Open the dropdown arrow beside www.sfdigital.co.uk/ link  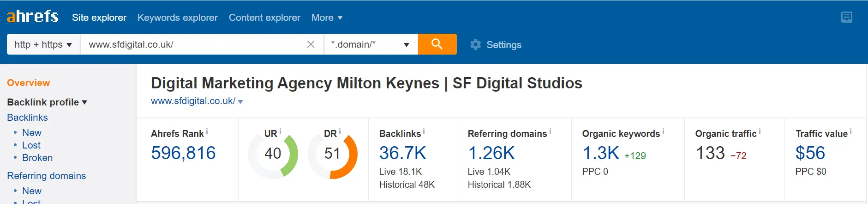pyautogui.click(x=240, y=102)
